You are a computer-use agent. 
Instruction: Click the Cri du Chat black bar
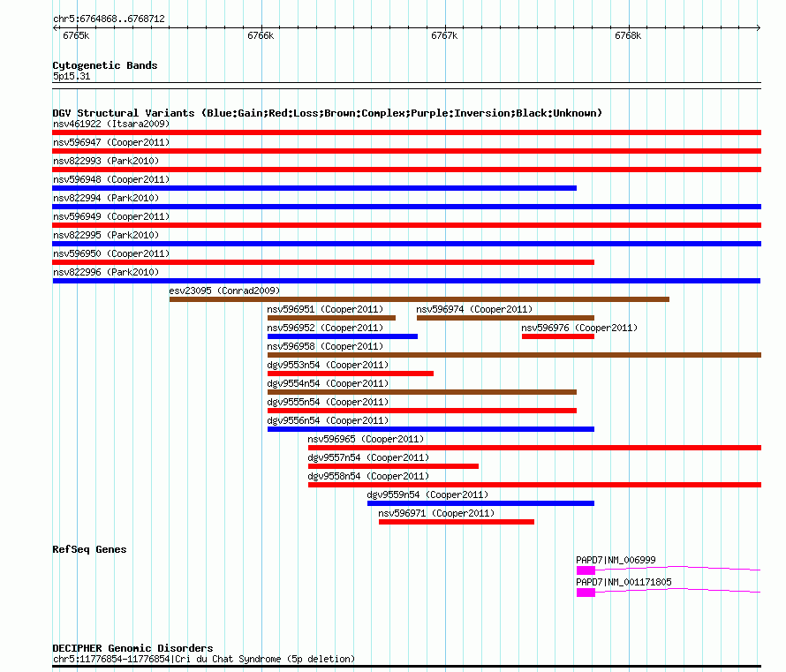point(406,667)
